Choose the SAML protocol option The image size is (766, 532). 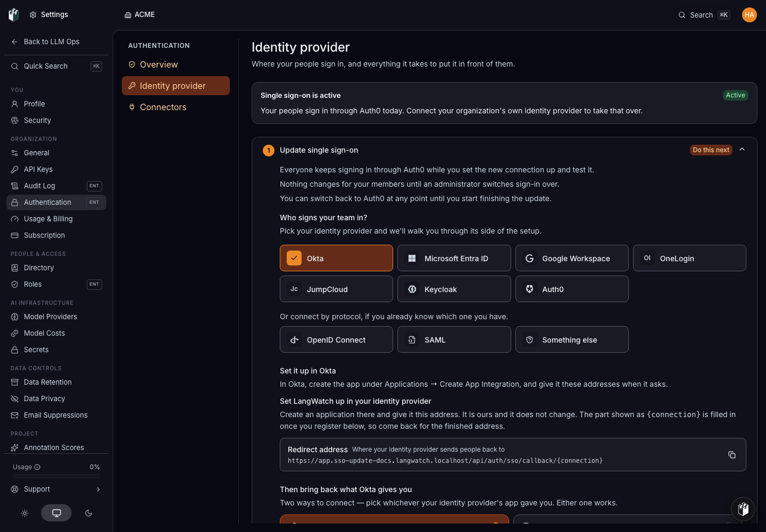(x=454, y=339)
